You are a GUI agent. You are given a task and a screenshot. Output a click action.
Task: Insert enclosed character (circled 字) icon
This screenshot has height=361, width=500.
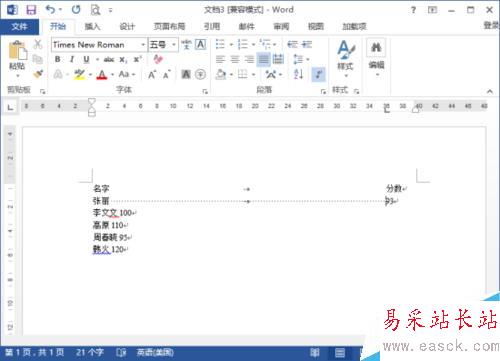tap(200, 74)
